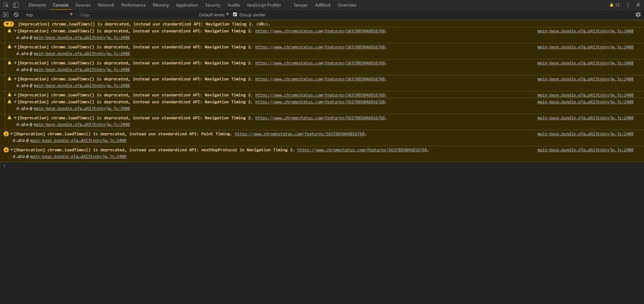Open the Application tab

pos(187,5)
